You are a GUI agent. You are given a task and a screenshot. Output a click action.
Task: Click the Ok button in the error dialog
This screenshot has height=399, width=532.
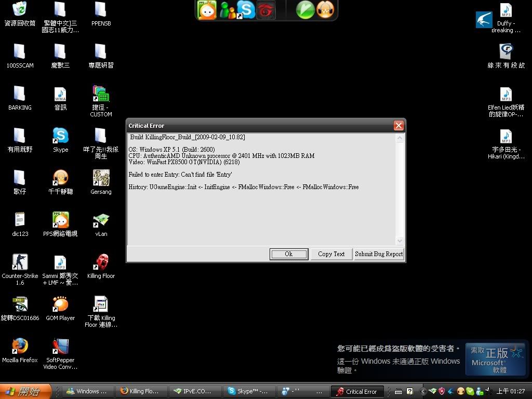[x=289, y=254]
